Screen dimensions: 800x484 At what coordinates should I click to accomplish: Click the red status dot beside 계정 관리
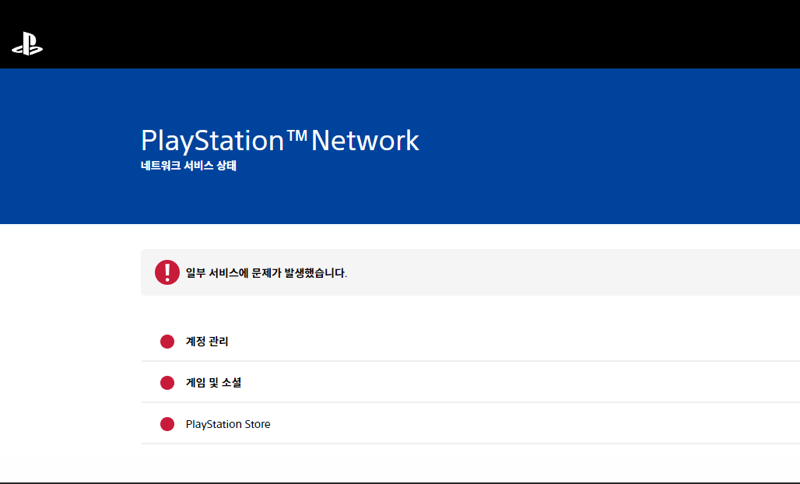tap(167, 341)
